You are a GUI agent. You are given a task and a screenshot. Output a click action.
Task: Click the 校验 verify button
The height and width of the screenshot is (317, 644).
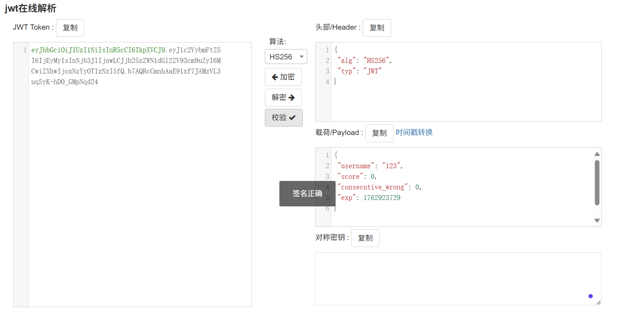(284, 118)
